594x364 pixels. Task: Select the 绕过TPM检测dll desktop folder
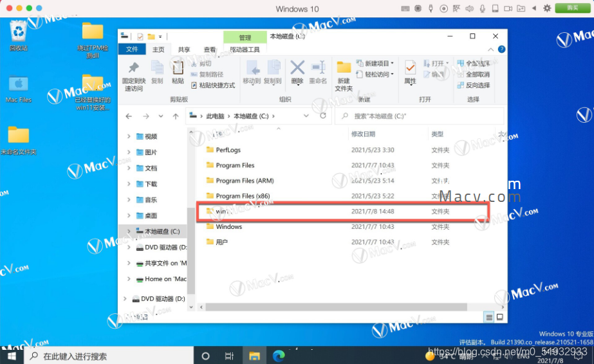tap(93, 40)
